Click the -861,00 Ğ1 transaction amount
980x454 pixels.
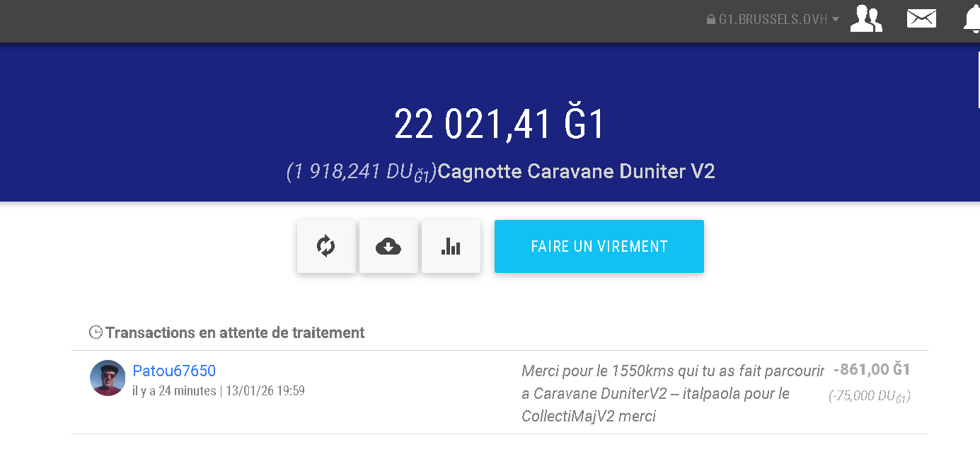[871, 369]
